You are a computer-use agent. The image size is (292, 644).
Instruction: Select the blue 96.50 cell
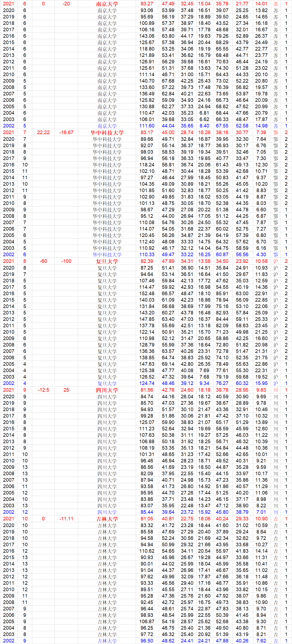pyautogui.click(x=147, y=641)
